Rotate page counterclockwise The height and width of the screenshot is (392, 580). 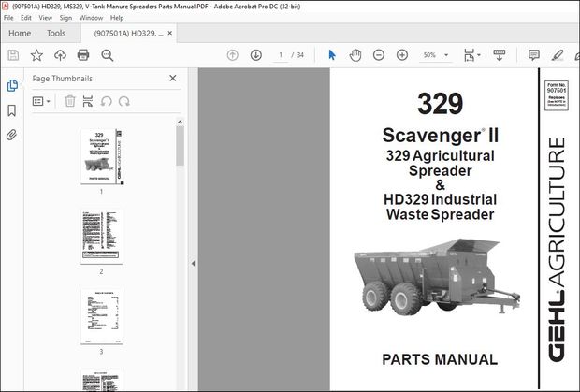click(106, 101)
